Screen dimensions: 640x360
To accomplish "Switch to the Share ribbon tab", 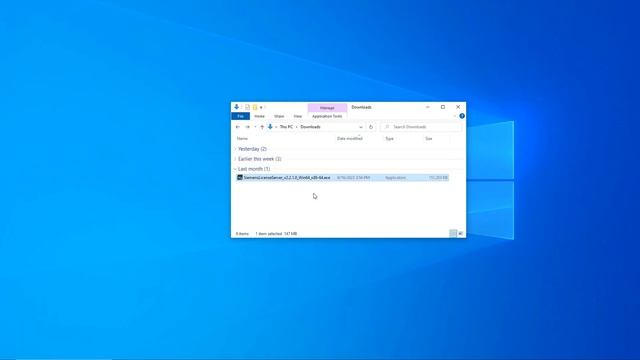I will coord(279,116).
